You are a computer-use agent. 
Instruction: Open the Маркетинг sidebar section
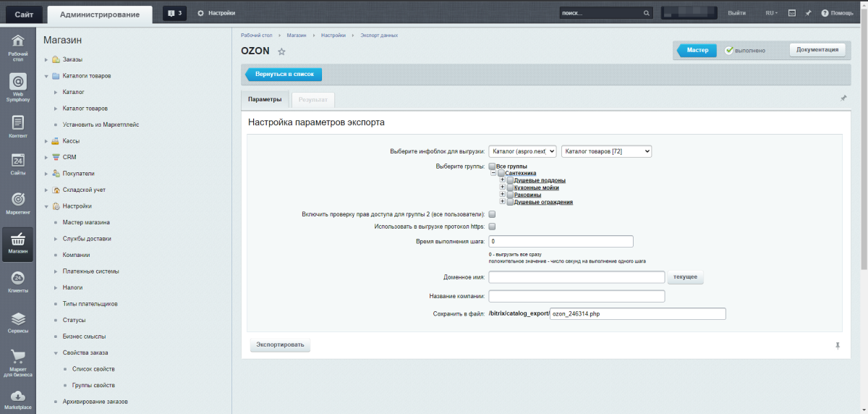point(18,203)
